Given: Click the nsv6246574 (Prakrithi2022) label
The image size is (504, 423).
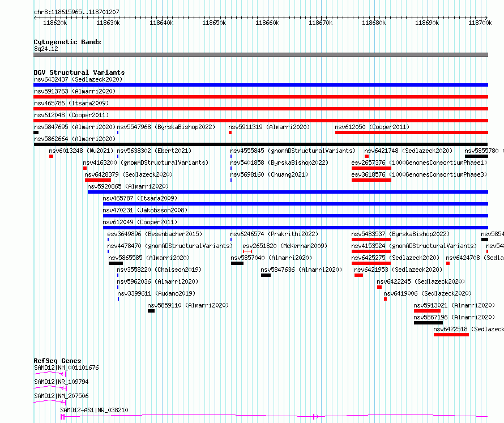Looking at the screenshot, I should [x=274, y=234].
